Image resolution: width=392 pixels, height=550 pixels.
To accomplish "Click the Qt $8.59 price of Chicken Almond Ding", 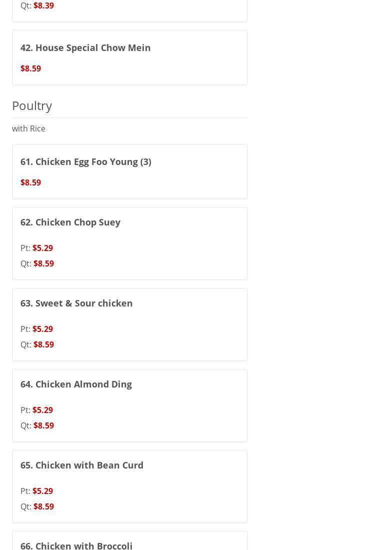I will (43, 425).
